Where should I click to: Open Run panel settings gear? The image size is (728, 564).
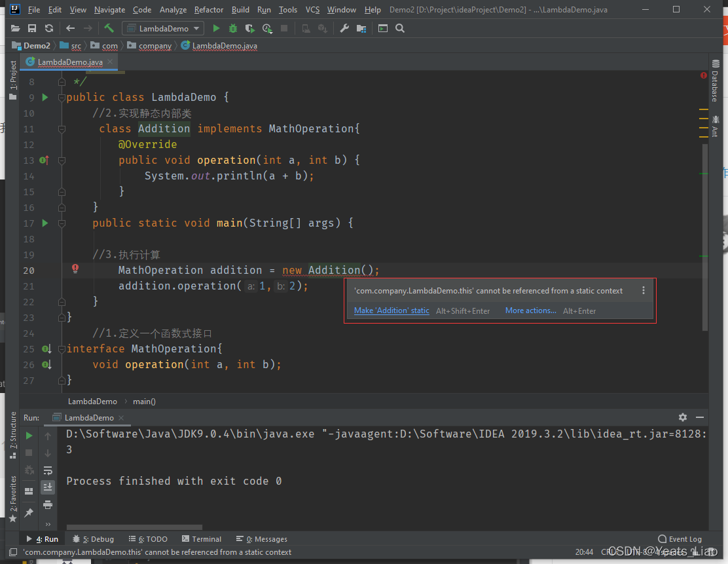(682, 417)
